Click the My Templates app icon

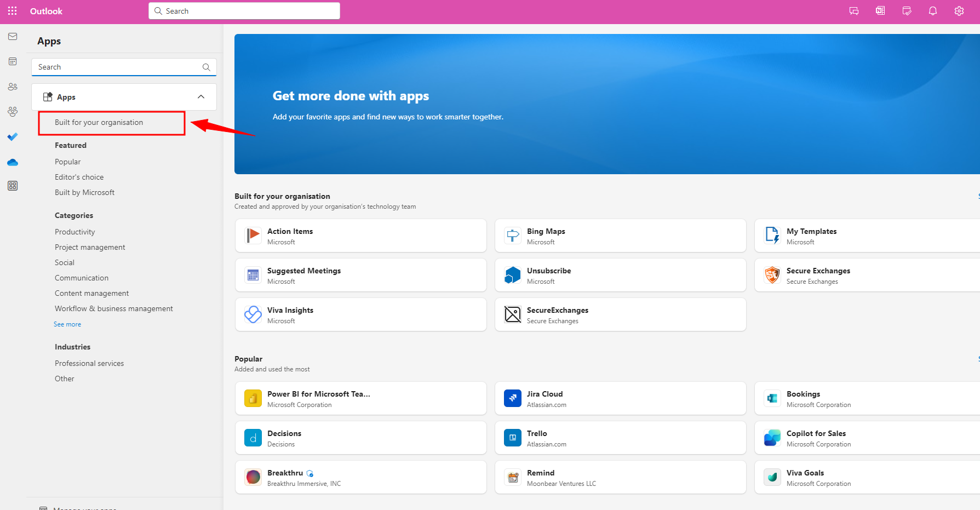[x=772, y=236]
